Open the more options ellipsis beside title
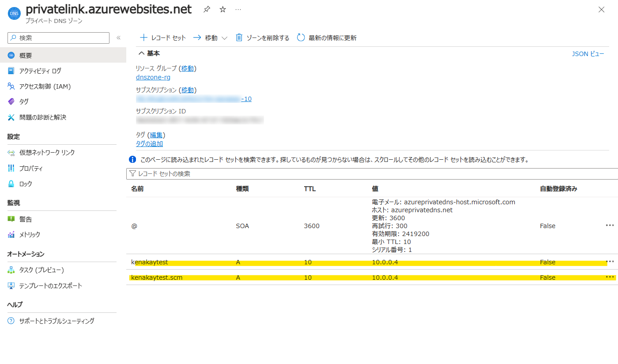This screenshot has height=364, width=618. 238,9
